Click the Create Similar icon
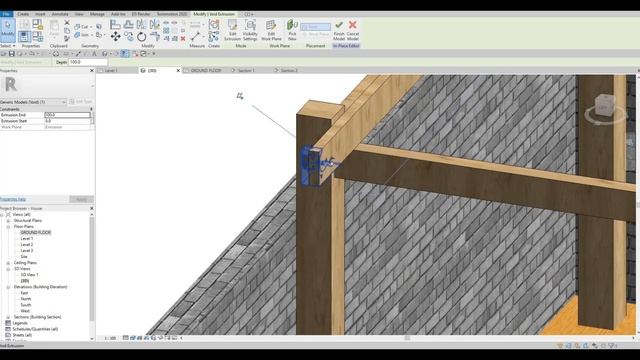 coord(213,37)
